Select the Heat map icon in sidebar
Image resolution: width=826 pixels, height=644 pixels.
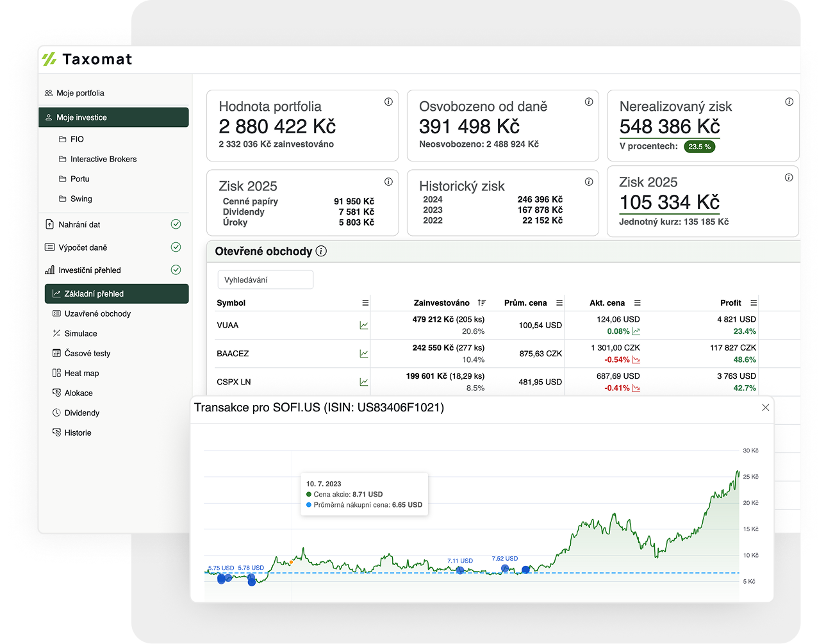(57, 373)
